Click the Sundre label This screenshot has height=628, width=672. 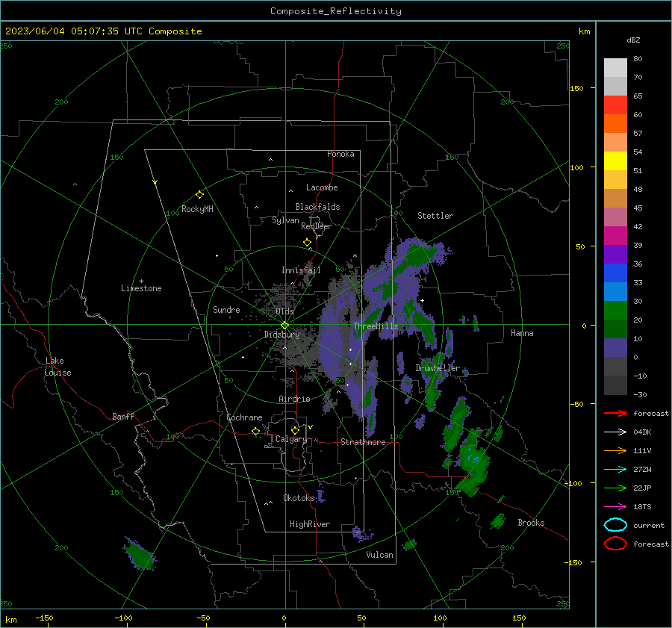(x=226, y=309)
